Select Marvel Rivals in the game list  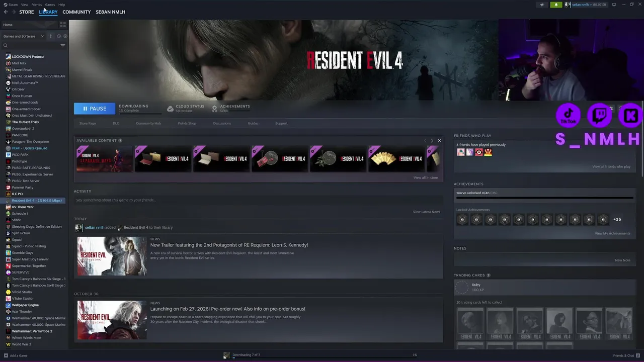point(22,70)
